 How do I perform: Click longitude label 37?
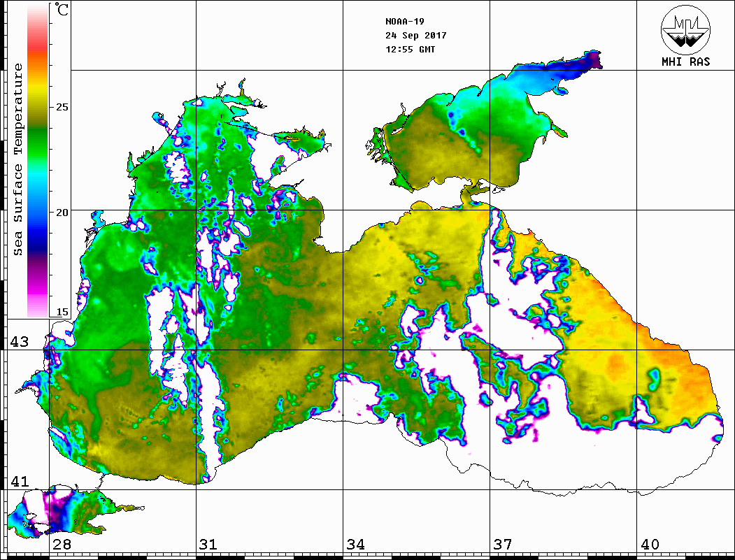click(503, 545)
